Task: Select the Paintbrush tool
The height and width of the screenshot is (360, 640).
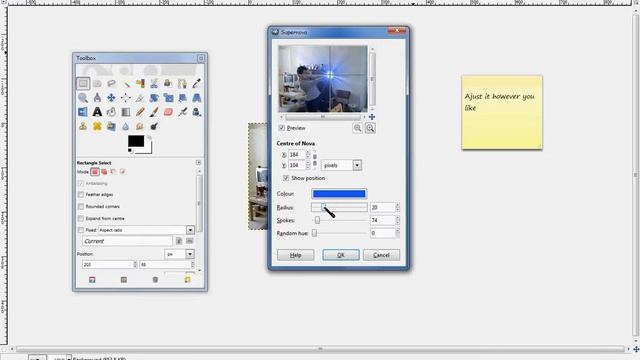Action: click(154, 112)
